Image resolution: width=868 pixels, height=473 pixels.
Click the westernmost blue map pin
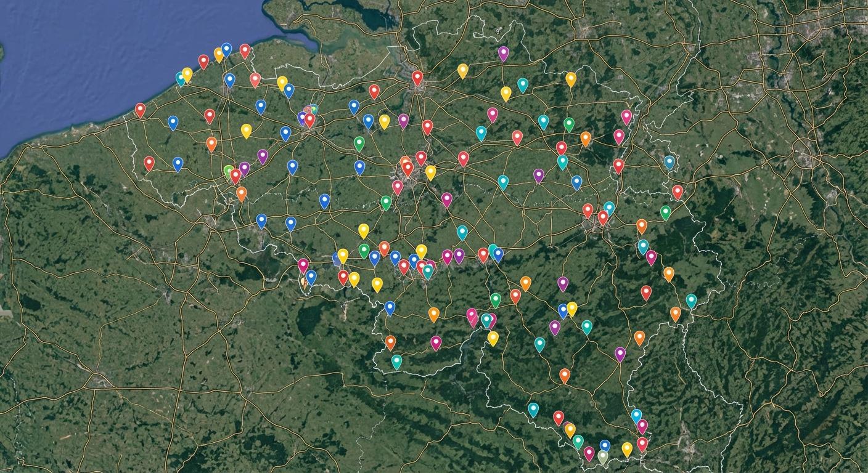click(x=173, y=123)
